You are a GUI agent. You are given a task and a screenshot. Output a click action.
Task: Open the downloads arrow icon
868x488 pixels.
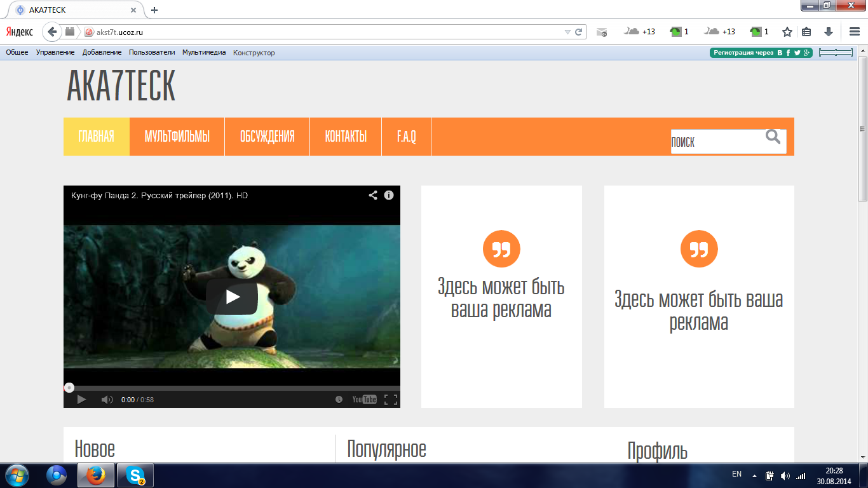(x=829, y=32)
